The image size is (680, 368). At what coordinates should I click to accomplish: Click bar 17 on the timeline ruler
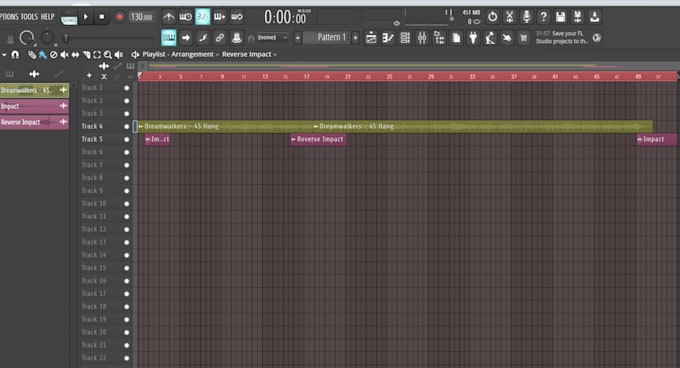[x=307, y=77]
